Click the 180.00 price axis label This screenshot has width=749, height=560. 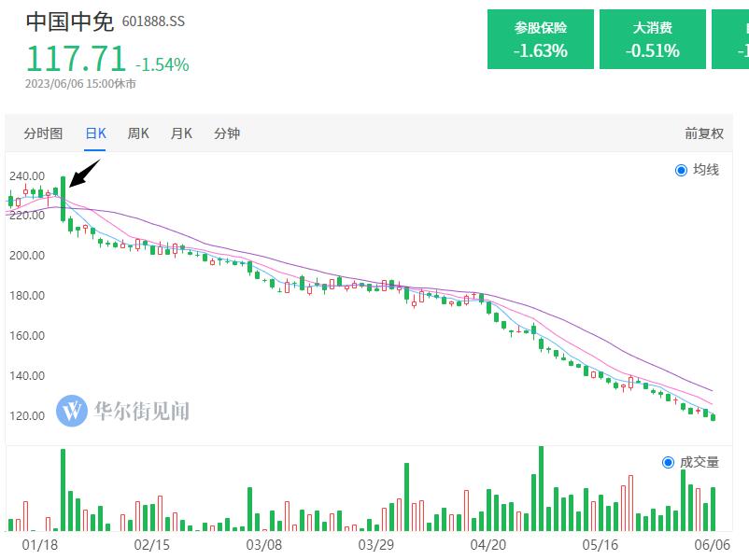27,296
